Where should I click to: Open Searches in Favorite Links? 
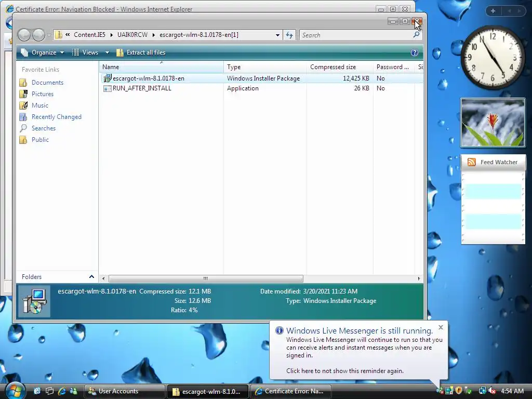click(44, 128)
